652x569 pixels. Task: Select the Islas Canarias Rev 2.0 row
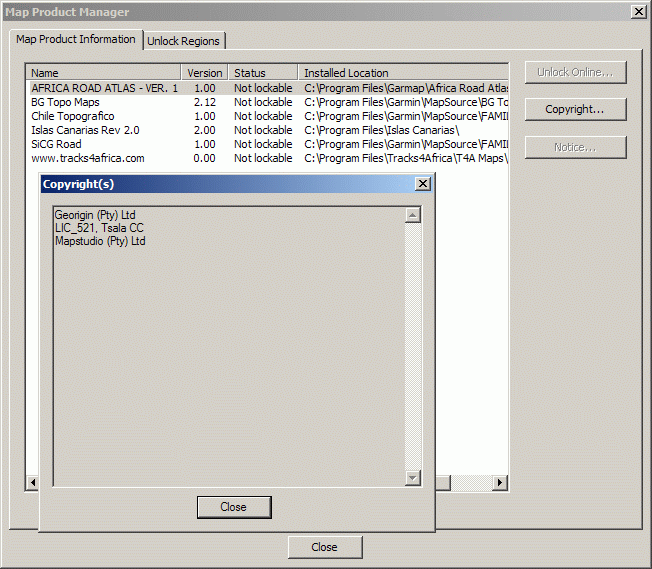267,130
